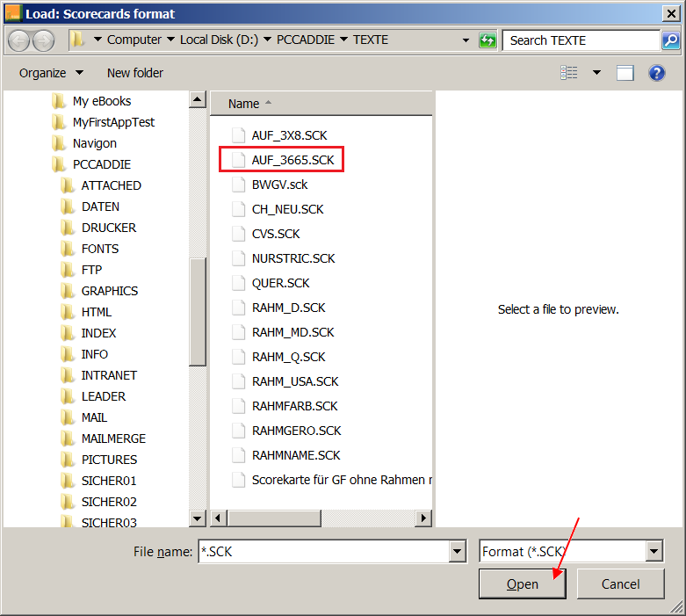
Task: Expand the Computer breadcrumb arrow
Action: click(x=170, y=40)
